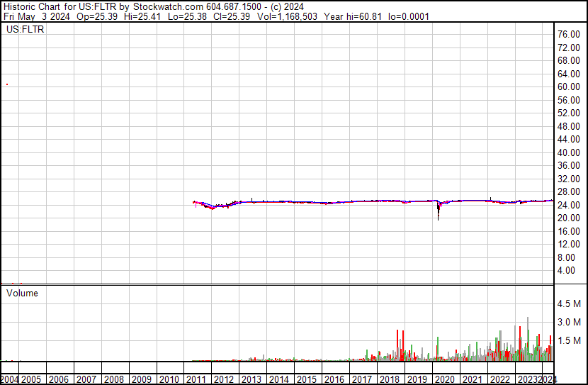Screen dimensions: 588x385
Task: Click the 32.00 price axis label
Action: click(x=569, y=179)
